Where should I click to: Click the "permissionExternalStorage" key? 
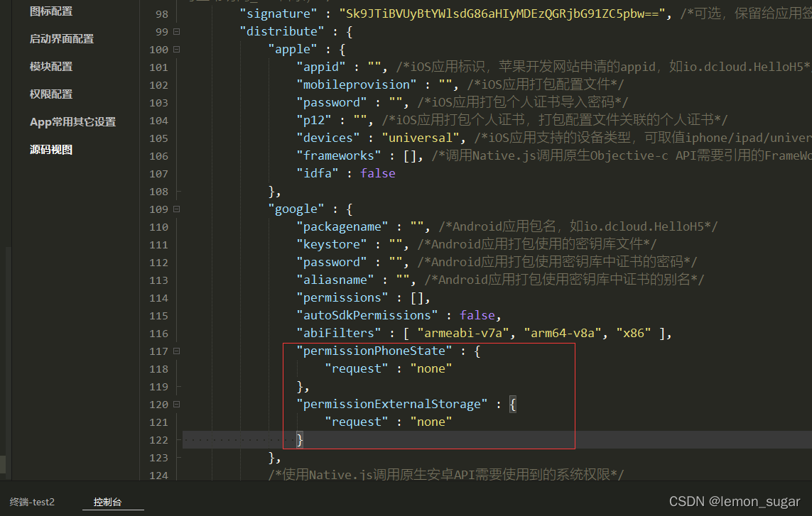pyautogui.click(x=391, y=404)
